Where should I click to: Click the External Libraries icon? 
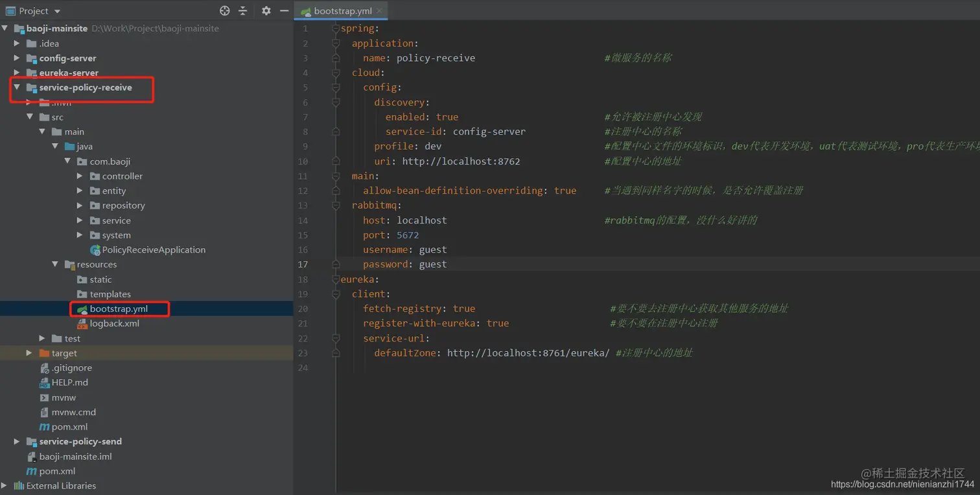19,486
